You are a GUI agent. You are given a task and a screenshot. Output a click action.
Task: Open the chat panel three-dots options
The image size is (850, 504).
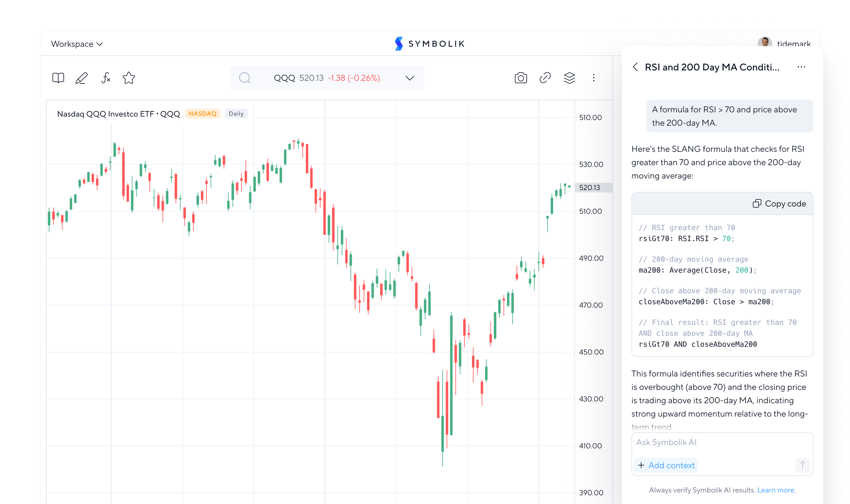pos(801,67)
